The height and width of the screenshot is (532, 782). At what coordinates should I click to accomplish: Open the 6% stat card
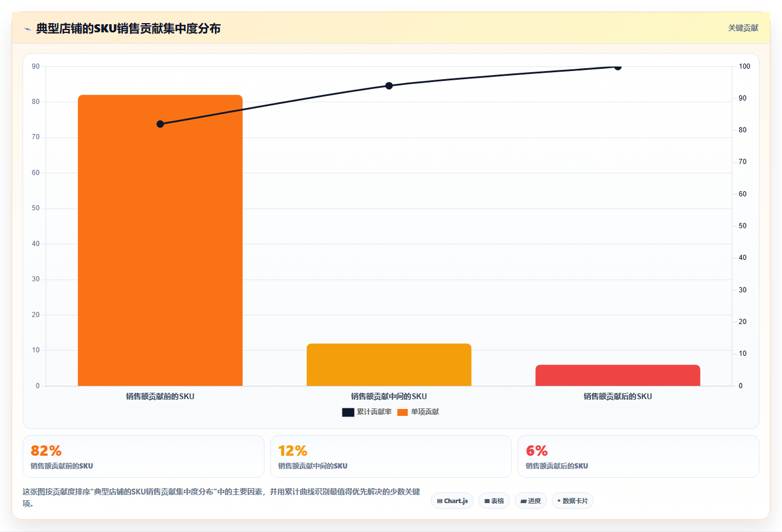(x=638, y=456)
